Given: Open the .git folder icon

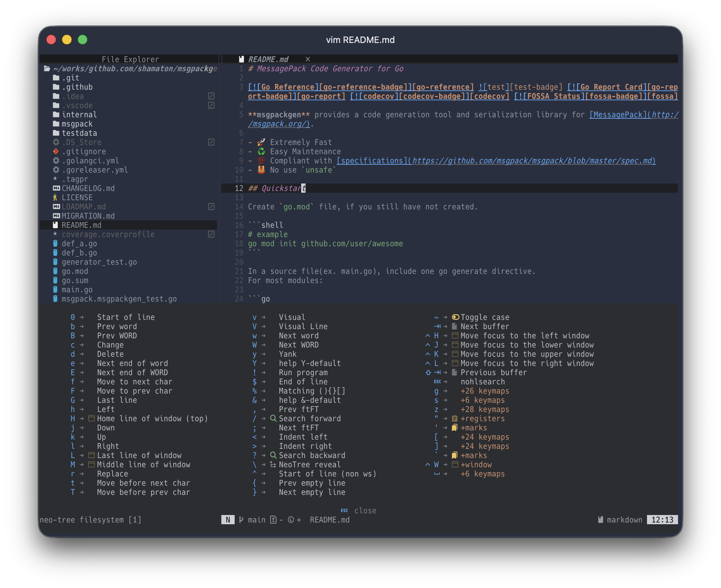Looking at the screenshot, I should point(56,78).
